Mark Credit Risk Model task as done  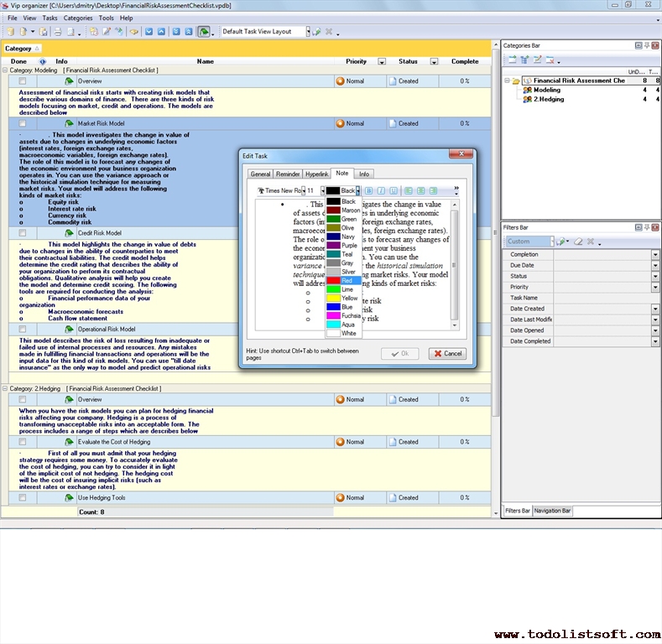click(x=23, y=233)
